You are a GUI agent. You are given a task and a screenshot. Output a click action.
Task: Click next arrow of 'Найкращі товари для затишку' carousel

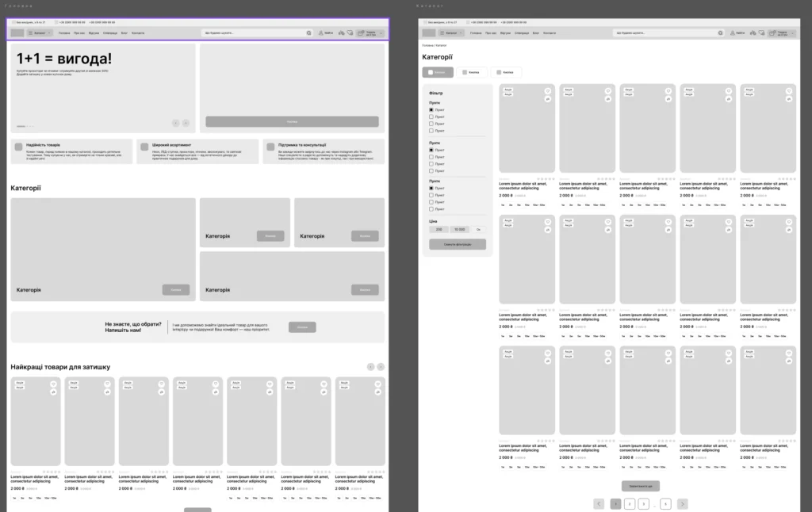[x=381, y=366]
